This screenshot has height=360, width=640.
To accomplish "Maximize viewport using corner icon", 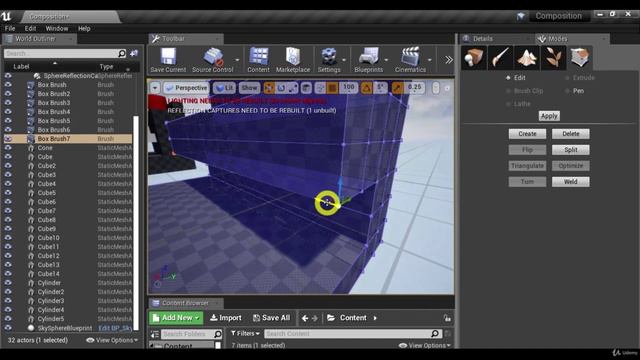I will tap(447, 88).
